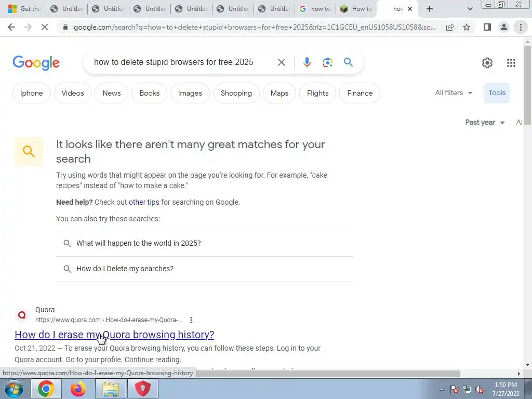The image size is (532, 399).
Task: Switch to Videos results
Action: [73, 93]
